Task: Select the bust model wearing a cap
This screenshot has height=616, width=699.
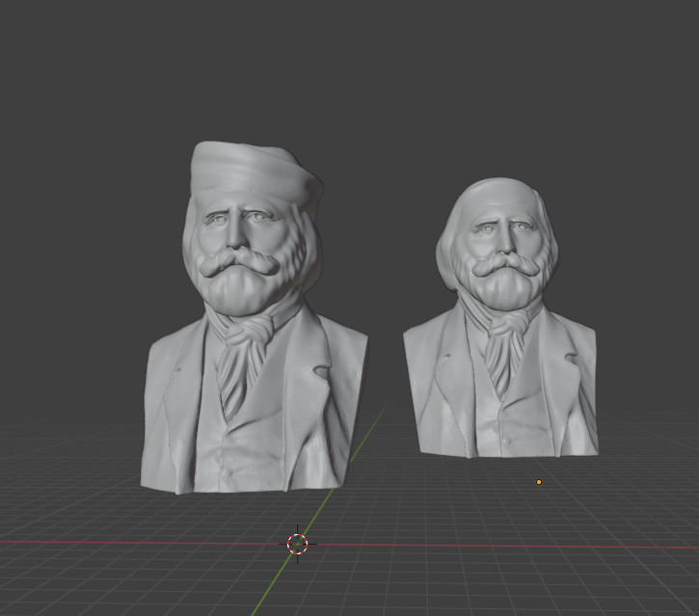Action: 254,317
